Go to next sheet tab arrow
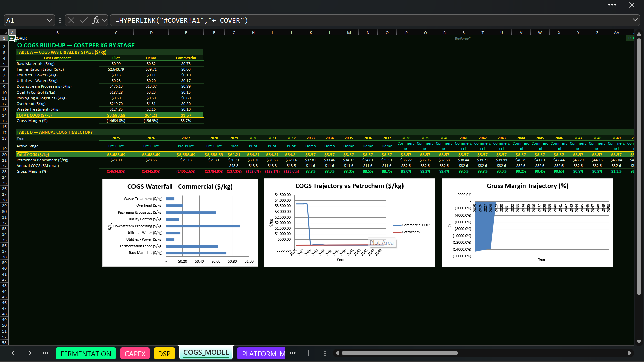 tap(30, 353)
